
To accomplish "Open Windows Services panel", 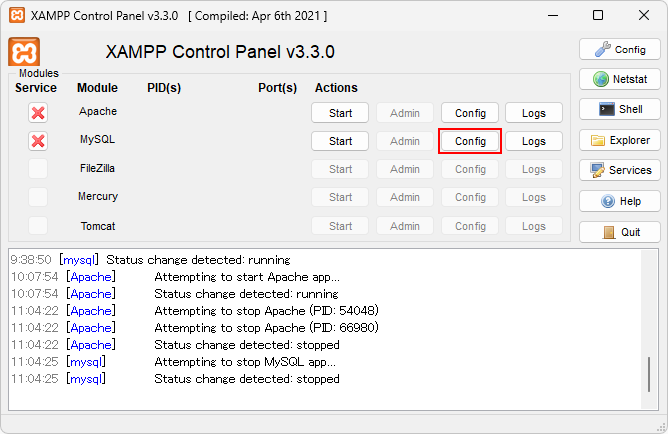I will (620, 170).
